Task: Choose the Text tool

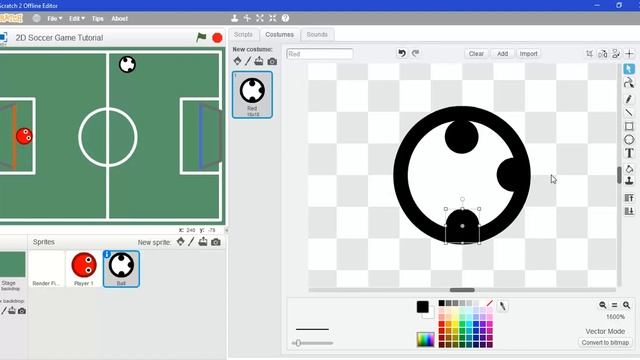Action: [629, 153]
